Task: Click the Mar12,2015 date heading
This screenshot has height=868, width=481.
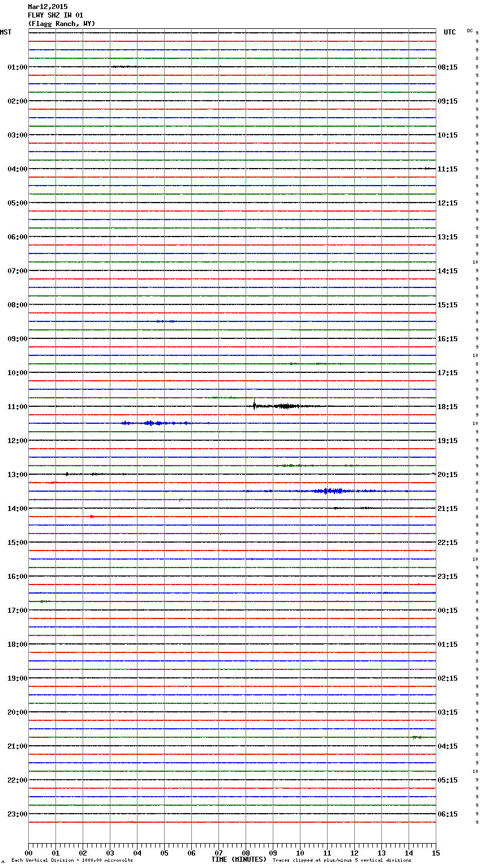Action: [48, 7]
